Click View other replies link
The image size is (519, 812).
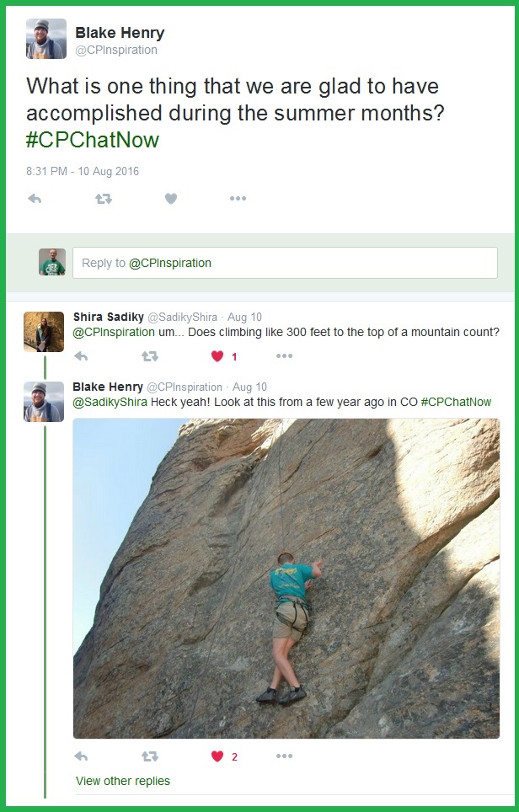point(123,781)
